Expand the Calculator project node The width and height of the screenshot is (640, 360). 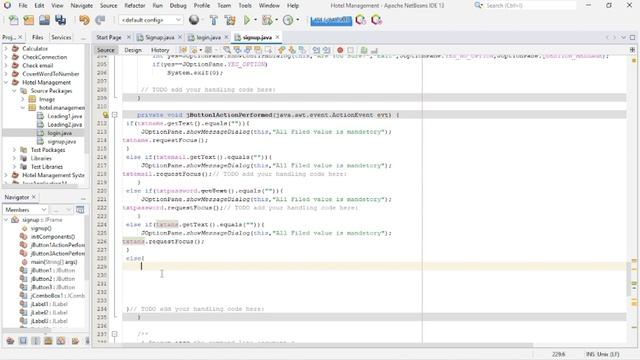(6, 49)
